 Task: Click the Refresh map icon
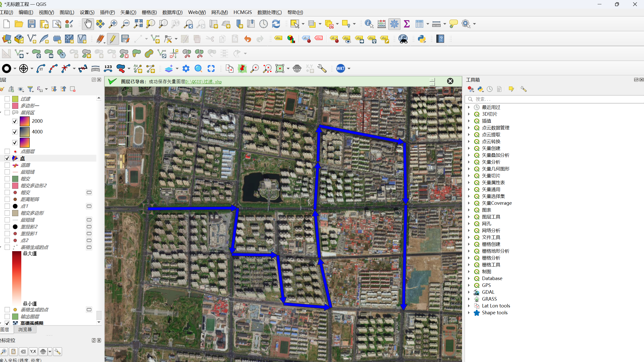(276, 24)
